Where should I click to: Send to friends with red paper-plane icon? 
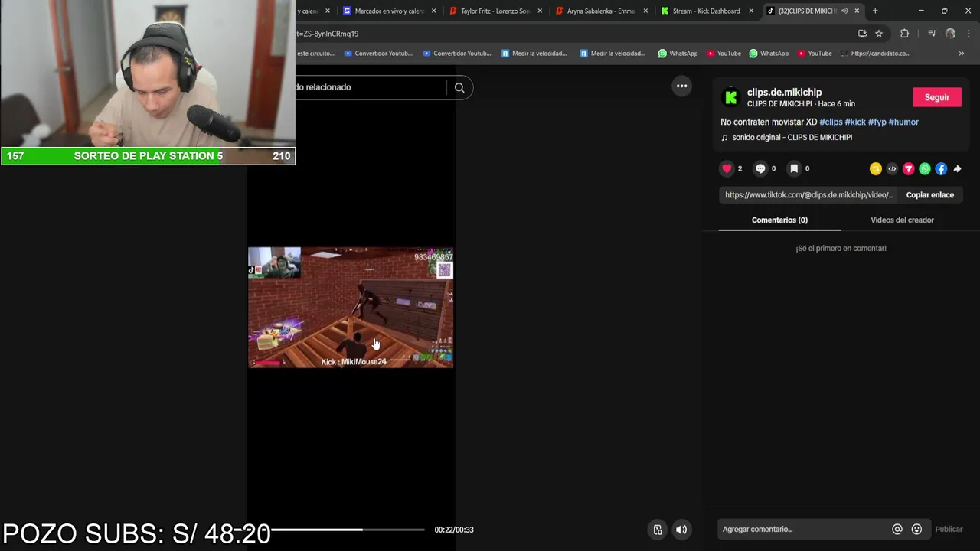[909, 168]
